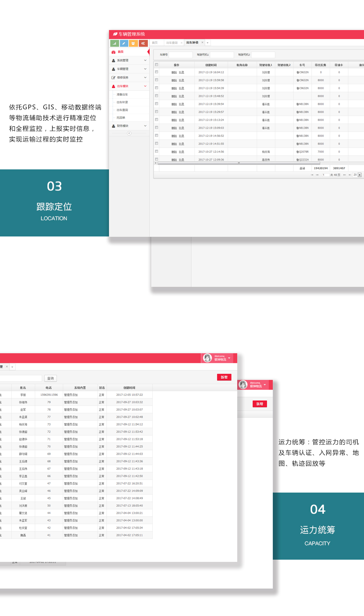This screenshot has height=616, width=364.
Task: Expand the 系统管理 sidebar menu
Action: pos(129,60)
